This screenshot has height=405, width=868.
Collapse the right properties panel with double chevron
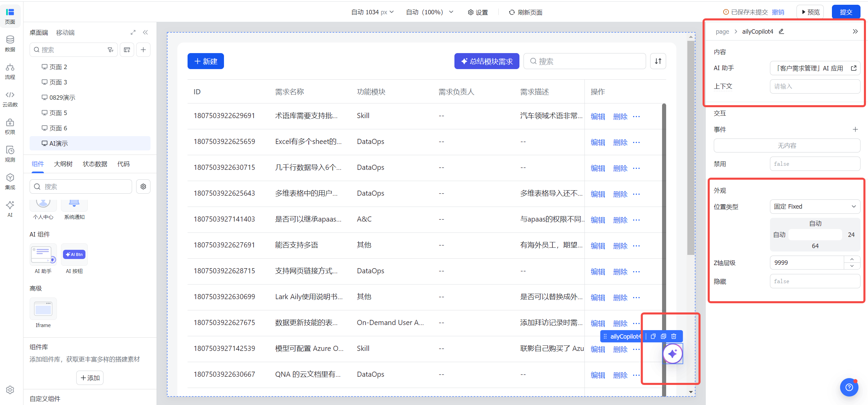855,31
